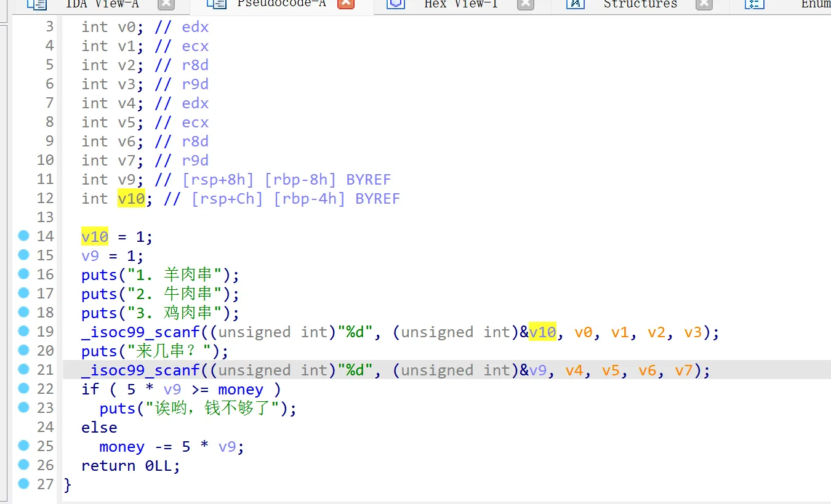Viewport: 831px width, 504px height.
Task: Click the Pseudocode-A tab icon
Action: 217,4
